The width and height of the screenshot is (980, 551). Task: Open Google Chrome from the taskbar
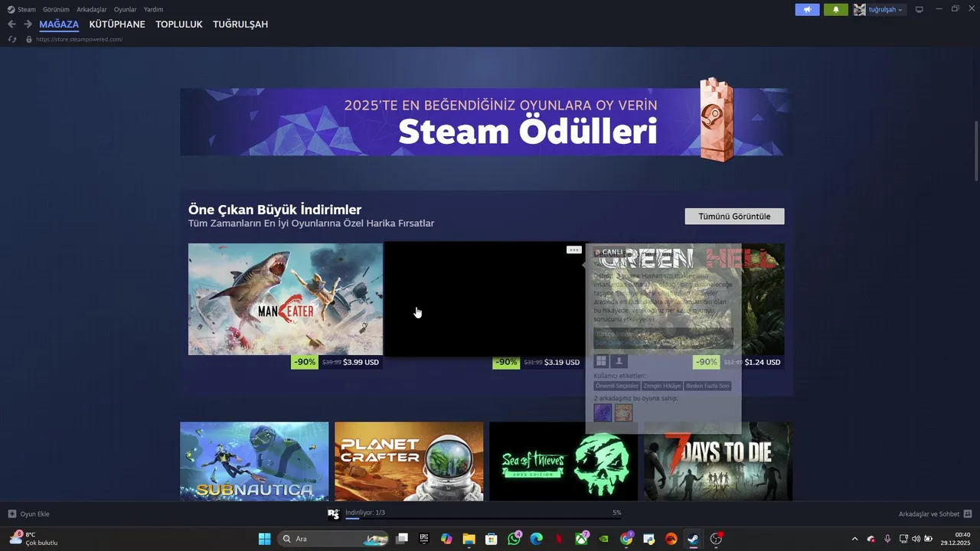626,539
